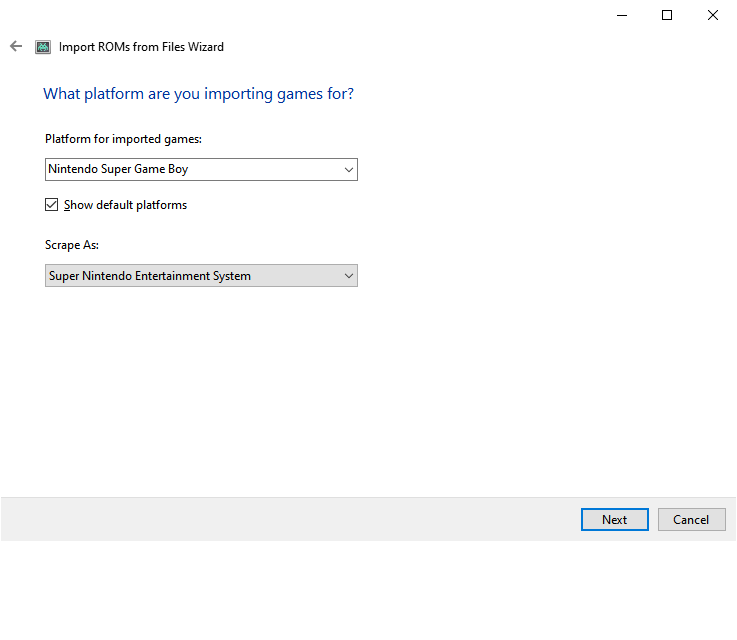Uncheck Show default platforms checkbox
The height and width of the screenshot is (640, 737).
pyautogui.click(x=52, y=205)
